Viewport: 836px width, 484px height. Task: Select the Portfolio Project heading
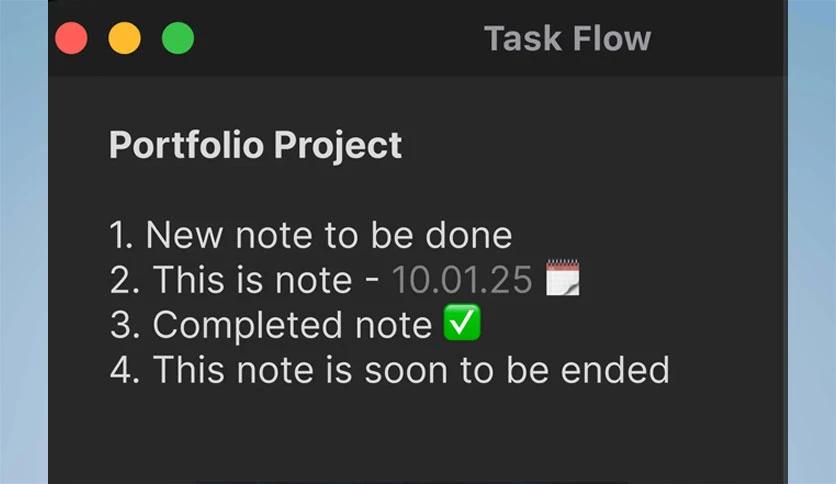click(255, 145)
